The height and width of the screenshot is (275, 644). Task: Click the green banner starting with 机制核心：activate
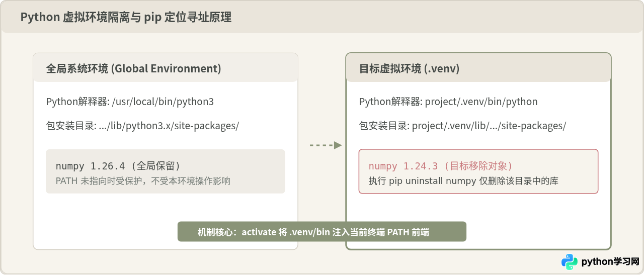click(x=322, y=232)
